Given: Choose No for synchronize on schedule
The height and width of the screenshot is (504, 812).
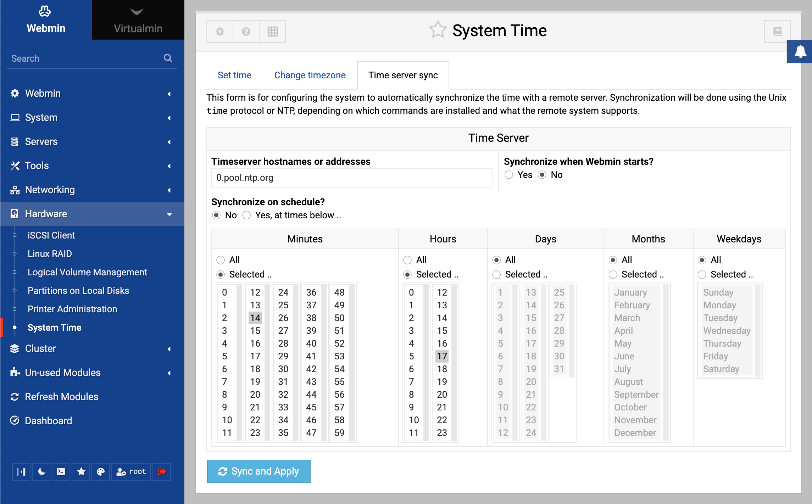Looking at the screenshot, I should click(x=216, y=215).
